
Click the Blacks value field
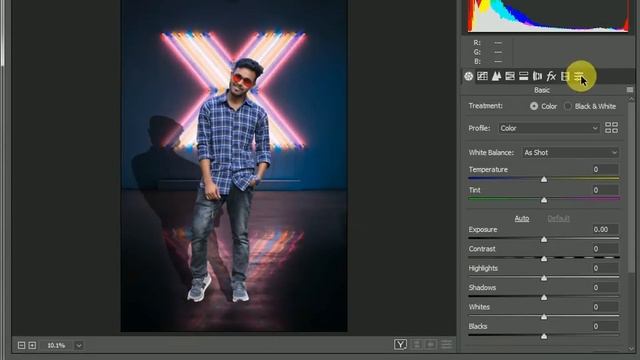point(605,326)
